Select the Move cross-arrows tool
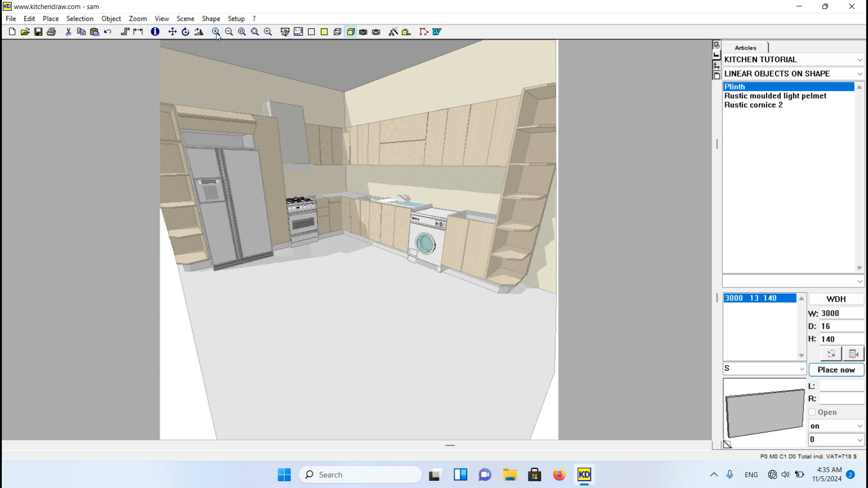868x488 pixels. (172, 32)
